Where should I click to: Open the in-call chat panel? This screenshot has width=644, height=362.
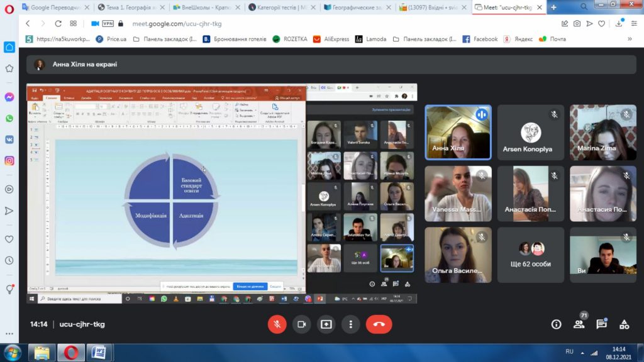[x=602, y=324]
